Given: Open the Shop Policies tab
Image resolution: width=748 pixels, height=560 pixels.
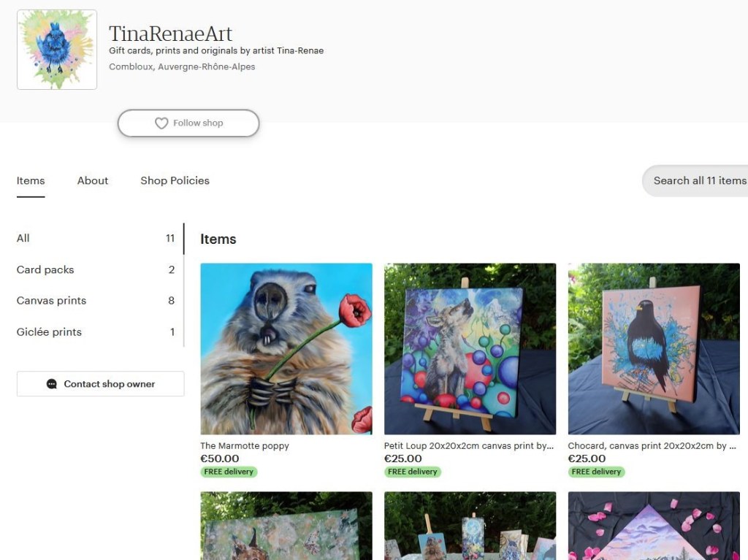Looking at the screenshot, I should coord(175,180).
